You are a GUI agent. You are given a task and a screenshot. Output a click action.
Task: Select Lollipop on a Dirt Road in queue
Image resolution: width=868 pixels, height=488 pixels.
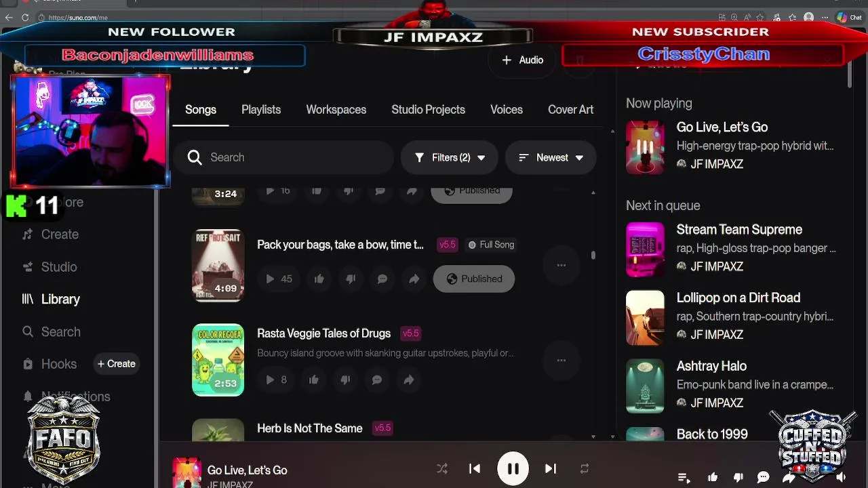click(x=738, y=298)
